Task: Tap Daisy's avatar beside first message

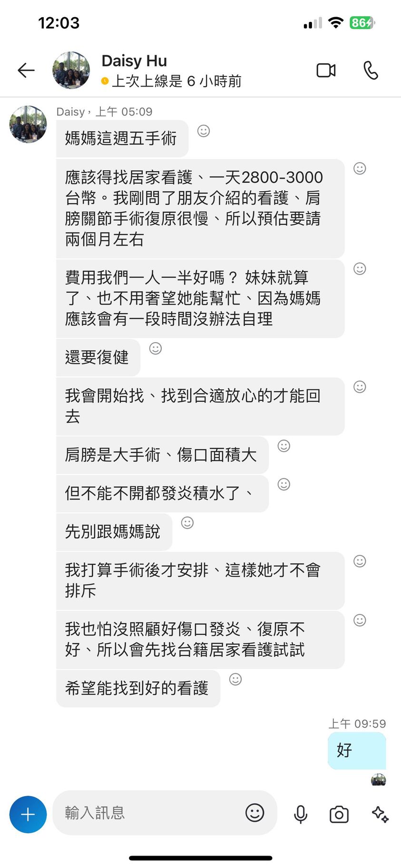Action: pyautogui.click(x=28, y=124)
